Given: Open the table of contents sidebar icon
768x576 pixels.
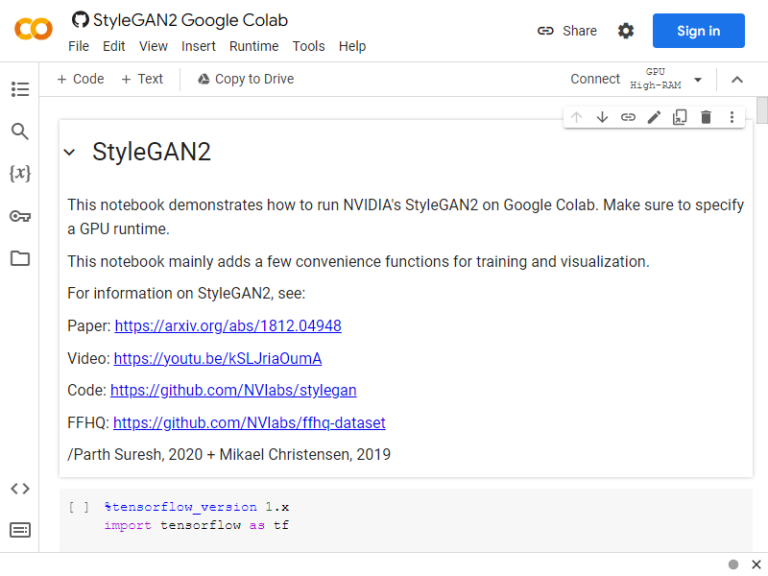Looking at the screenshot, I should pyautogui.click(x=20, y=89).
